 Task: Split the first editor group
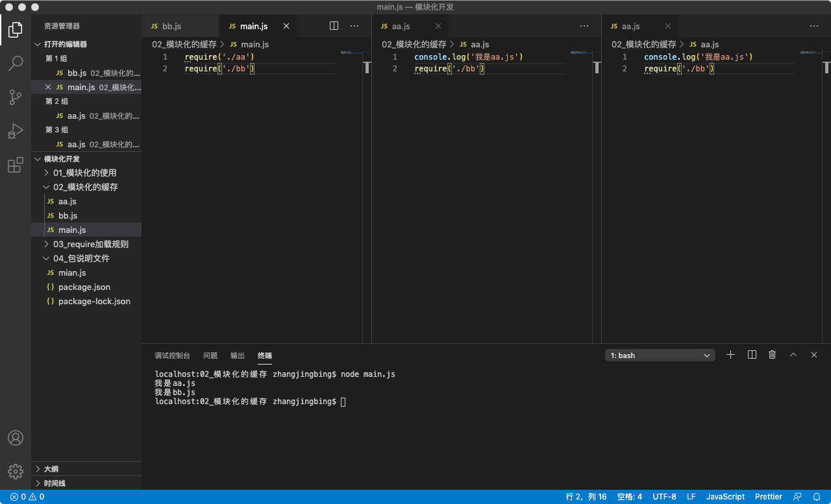334,26
